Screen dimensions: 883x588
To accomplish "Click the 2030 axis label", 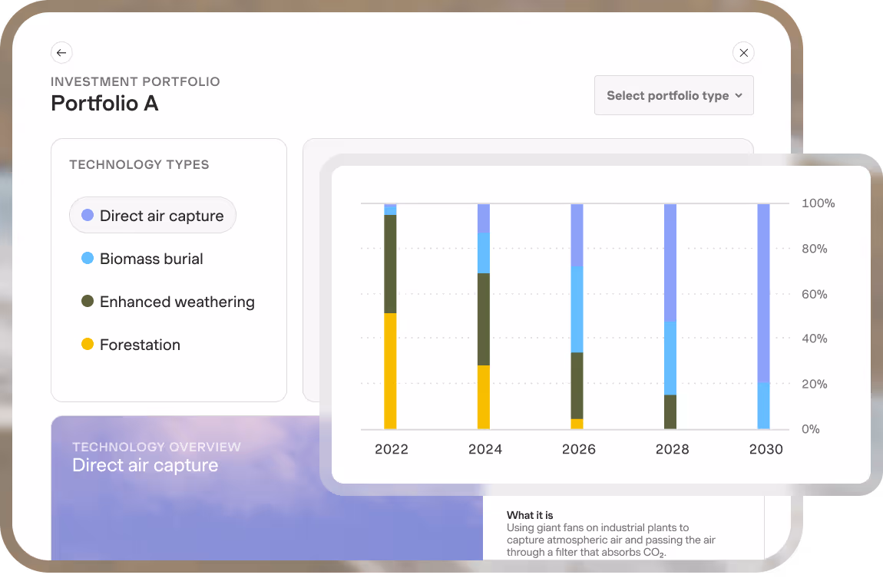I will tap(766, 449).
